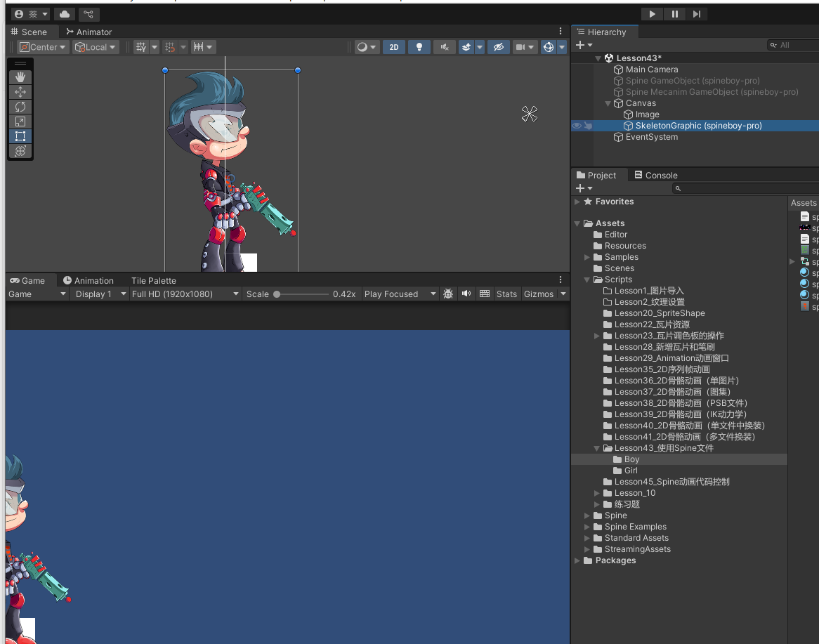The width and height of the screenshot is (819, 644).
Task: Open the Full HD resolution dropdown
Action: 185,294
